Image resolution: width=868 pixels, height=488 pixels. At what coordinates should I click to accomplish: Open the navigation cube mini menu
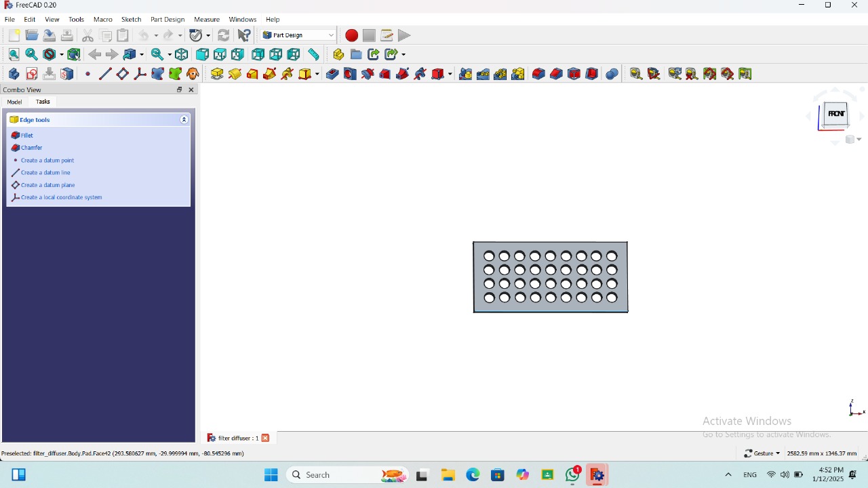[854, 140]
